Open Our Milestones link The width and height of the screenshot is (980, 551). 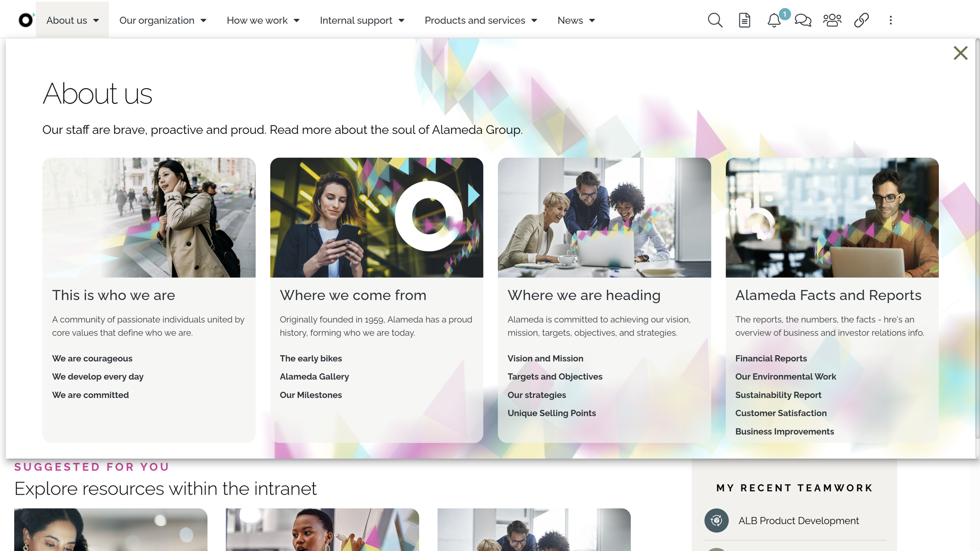pyautogui.click(x=311, y=395)
